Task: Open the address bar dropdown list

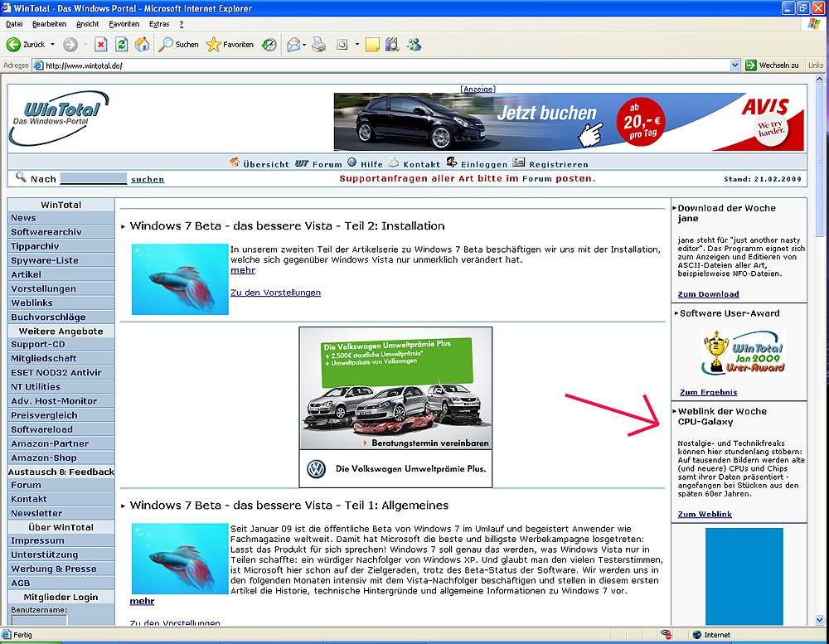Action: (x=734, y=65)
